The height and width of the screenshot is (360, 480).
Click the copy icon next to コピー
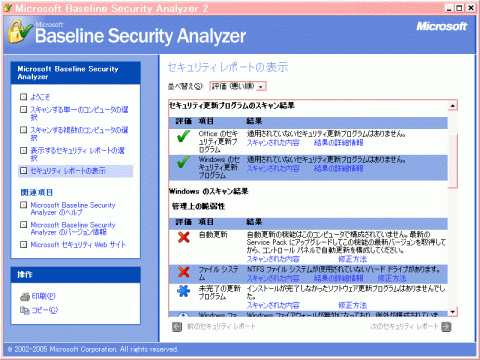pyautogui.click(x=25, y=310)
